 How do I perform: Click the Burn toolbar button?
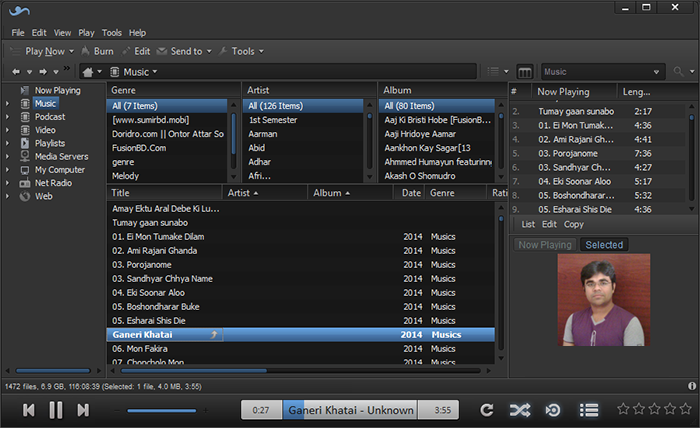(x=97, y=51)
